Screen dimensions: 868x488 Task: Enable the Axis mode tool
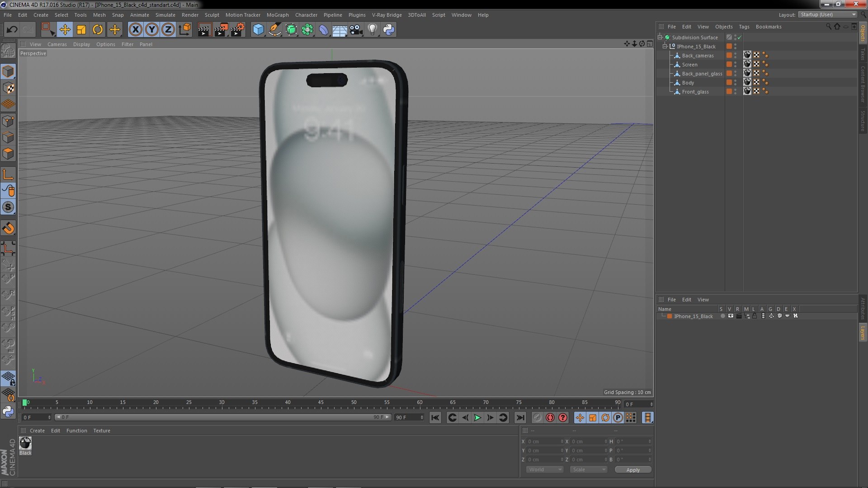click(x=8, y=174)
